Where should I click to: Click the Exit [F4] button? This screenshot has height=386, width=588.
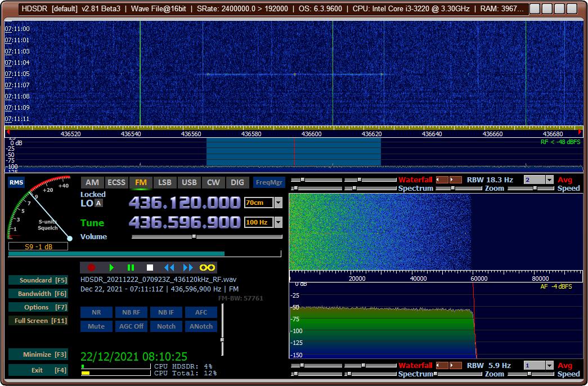[x=38, y=370]
